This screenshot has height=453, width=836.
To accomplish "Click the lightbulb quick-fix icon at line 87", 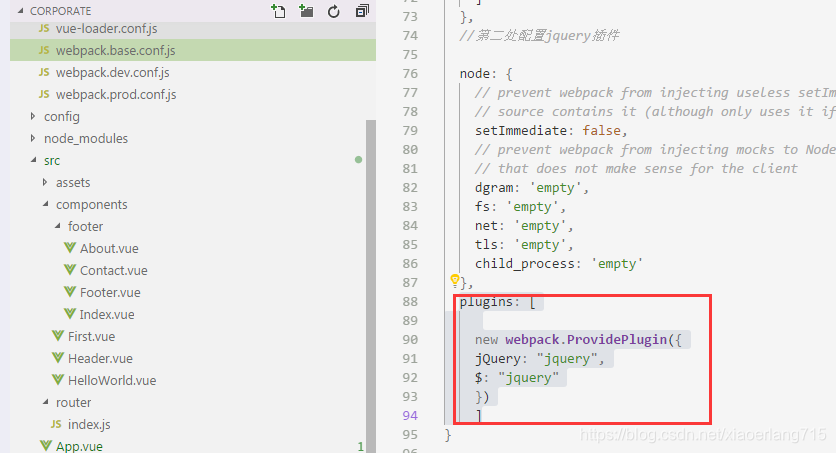I will 454,280.
